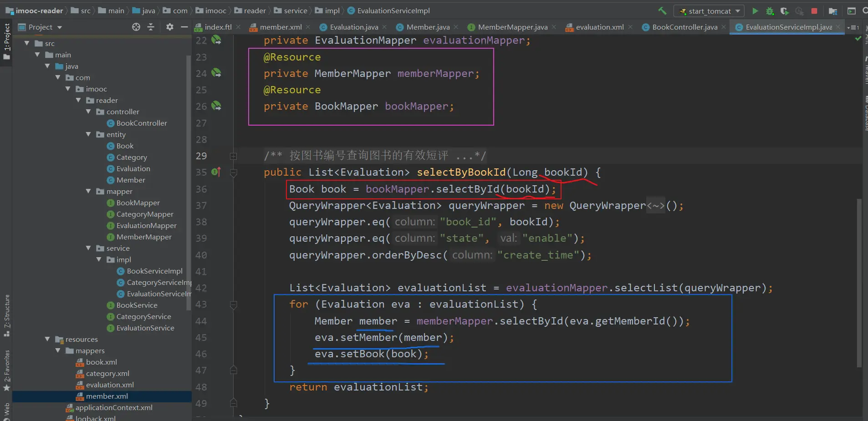The width and height of the screenshot is (868, 421).
Task: Build project with the hammer icon
Action: click(x=662, y=10)
